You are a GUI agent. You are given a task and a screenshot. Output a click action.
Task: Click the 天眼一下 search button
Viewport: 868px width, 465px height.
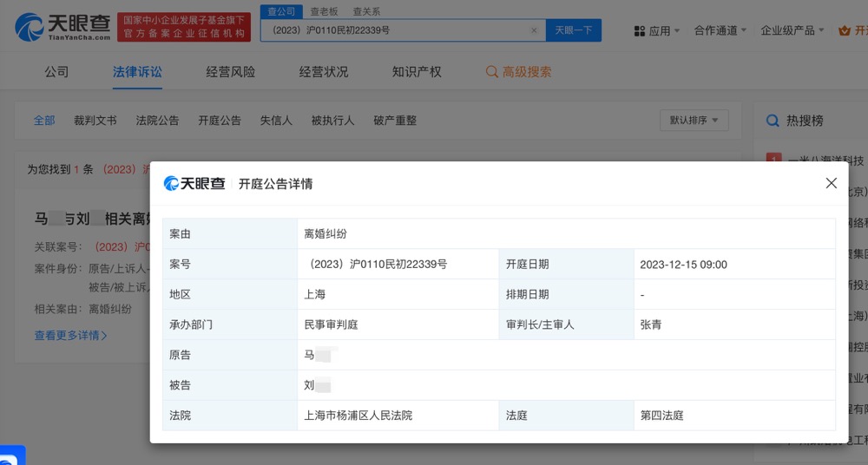pyautogui.click(x=574, y=30)
